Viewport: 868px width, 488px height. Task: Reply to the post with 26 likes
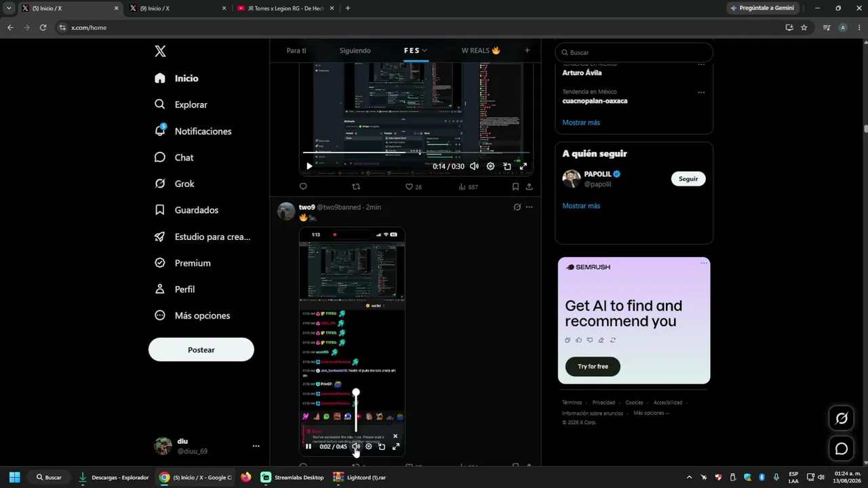303,186
